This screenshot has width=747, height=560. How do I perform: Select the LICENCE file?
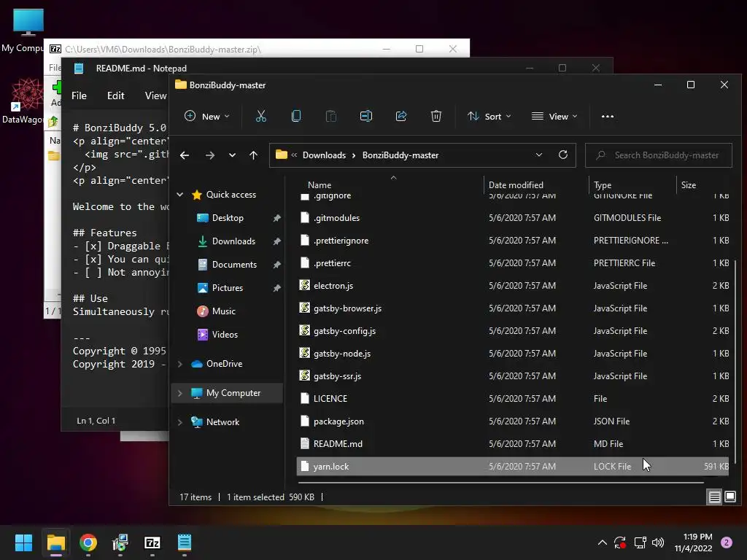coord(513,399)
